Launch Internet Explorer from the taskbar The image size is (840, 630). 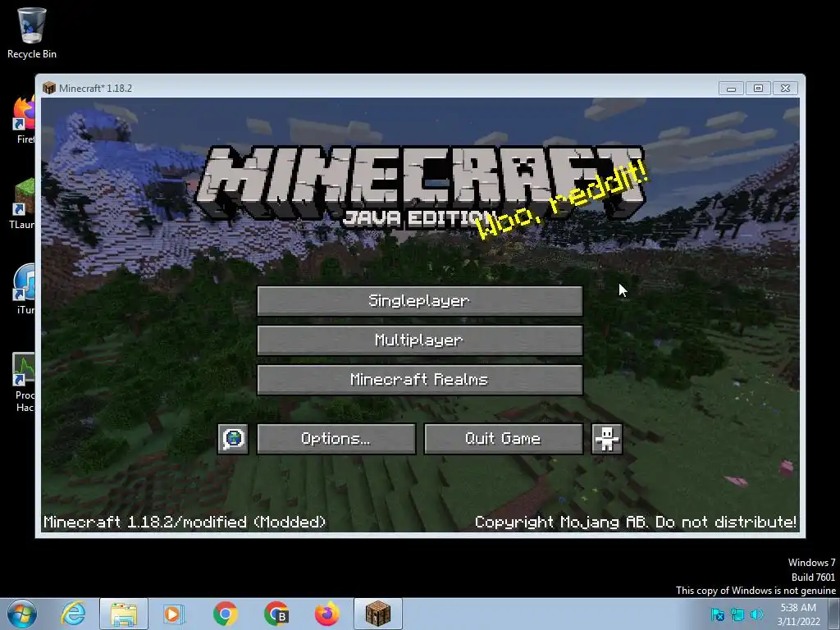tap(73, 614)
